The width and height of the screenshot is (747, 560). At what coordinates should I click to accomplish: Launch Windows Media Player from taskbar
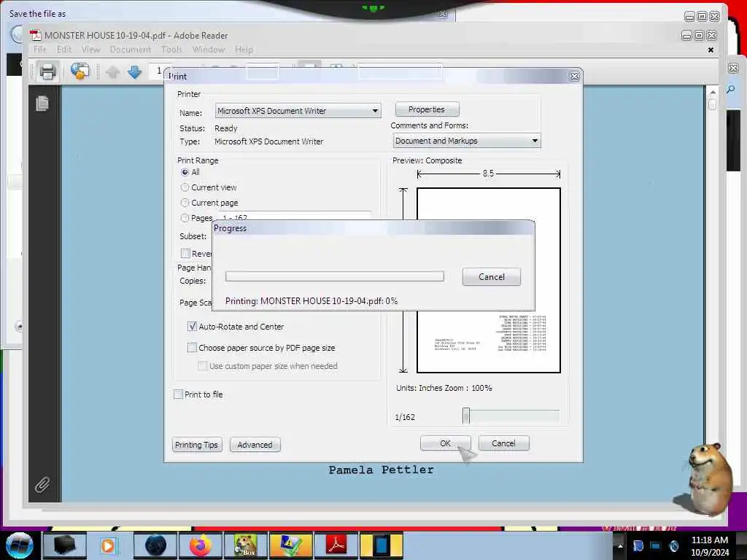click(x=109, y=545)
